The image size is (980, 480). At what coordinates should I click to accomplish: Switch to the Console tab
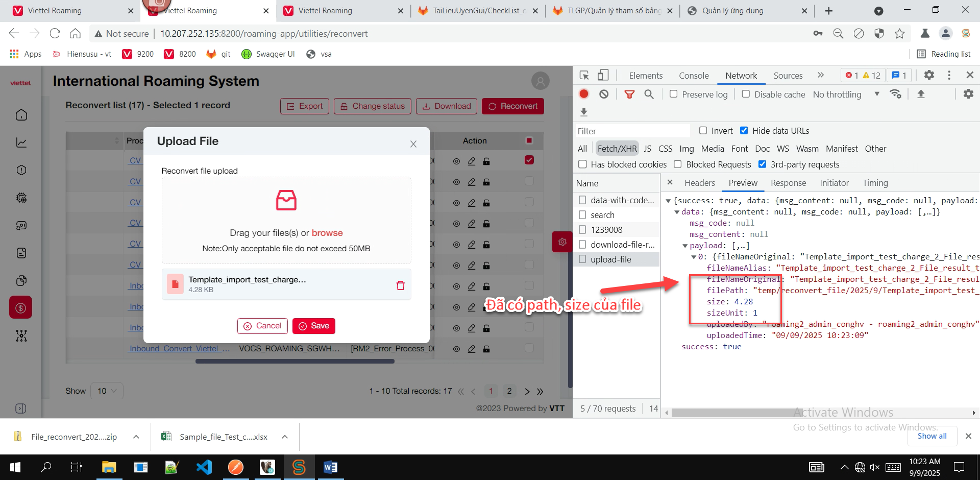click(x=693, y=76)
